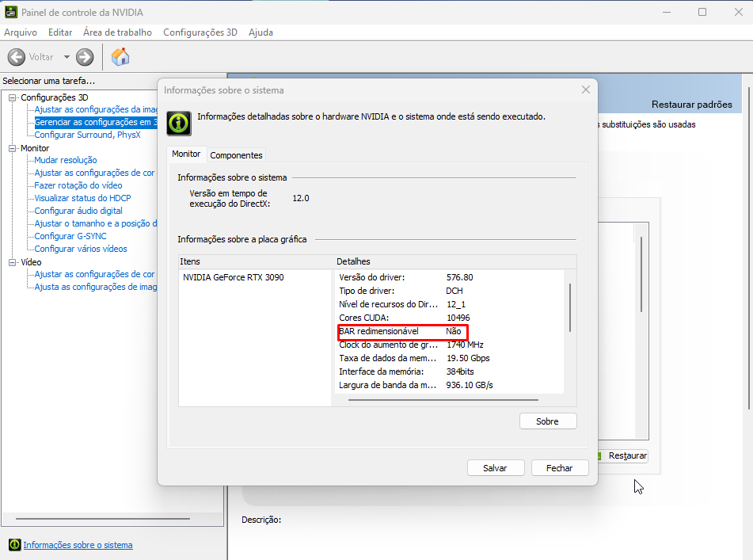Click the NVIDIA app icon in the title bar
The height and width of the screenshot is (560, 753).
click(10, 12)
